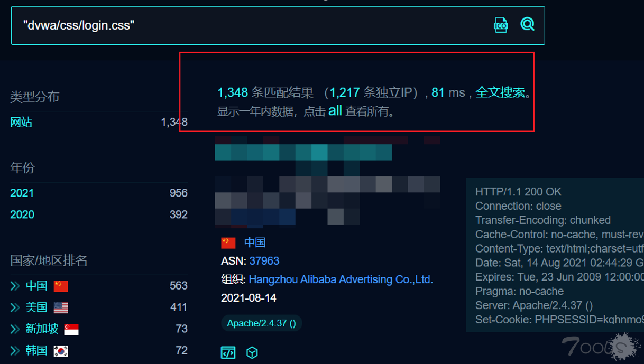Image resolution: width=644 pixels, height=364 pixels.
Task: Open ASN 37963 link
Action: click(x=264, y=261)
